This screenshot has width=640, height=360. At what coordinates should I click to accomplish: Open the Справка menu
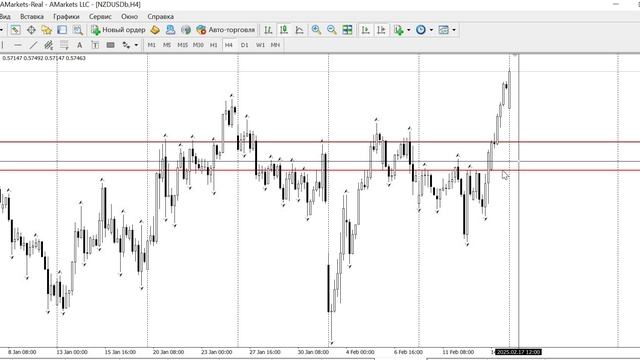pyautogui.click(x=160, y=17)
